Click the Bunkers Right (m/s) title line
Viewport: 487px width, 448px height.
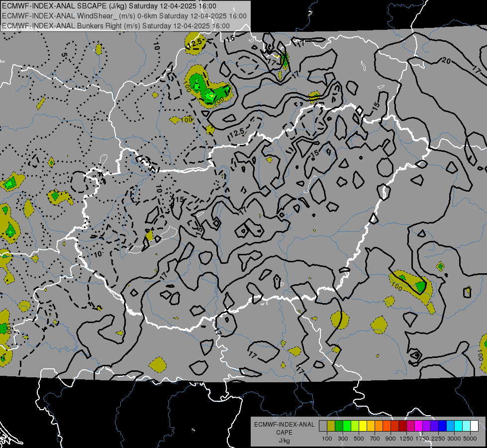click(116, 26)
